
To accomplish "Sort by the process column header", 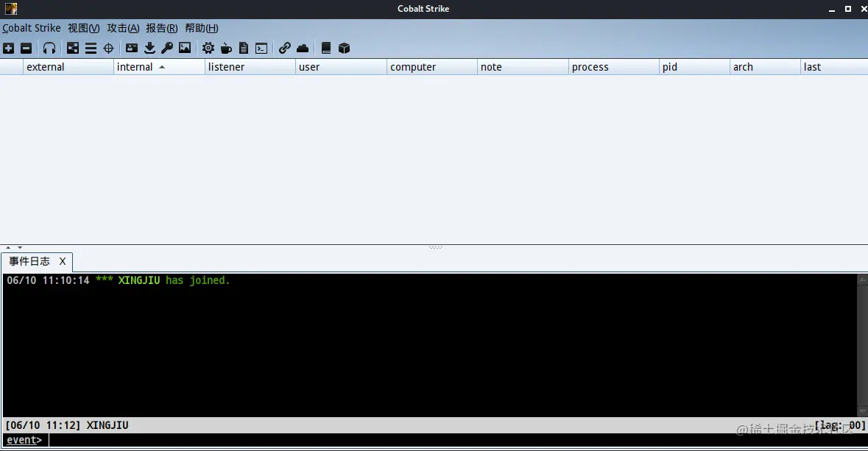I will [613, 67].
